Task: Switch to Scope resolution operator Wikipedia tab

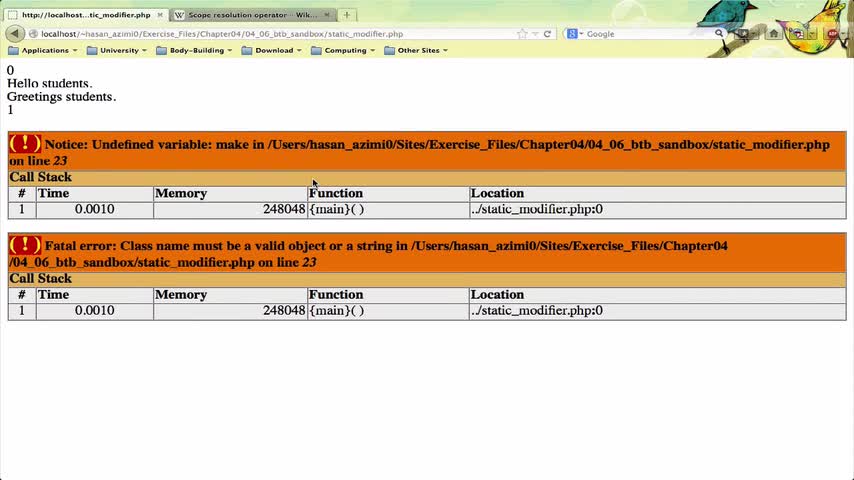Action: (252, 15)
